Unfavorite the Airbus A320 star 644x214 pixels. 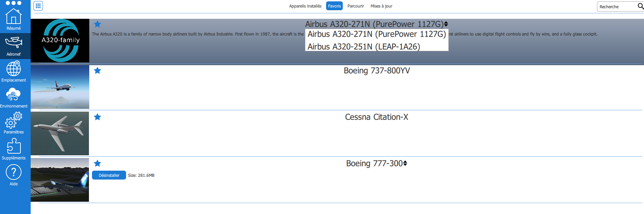click(97, 24)
